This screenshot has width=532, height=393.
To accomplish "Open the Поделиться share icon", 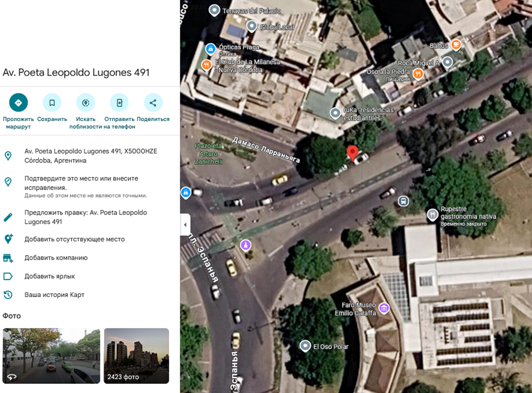I will click(x=153, y=103).
